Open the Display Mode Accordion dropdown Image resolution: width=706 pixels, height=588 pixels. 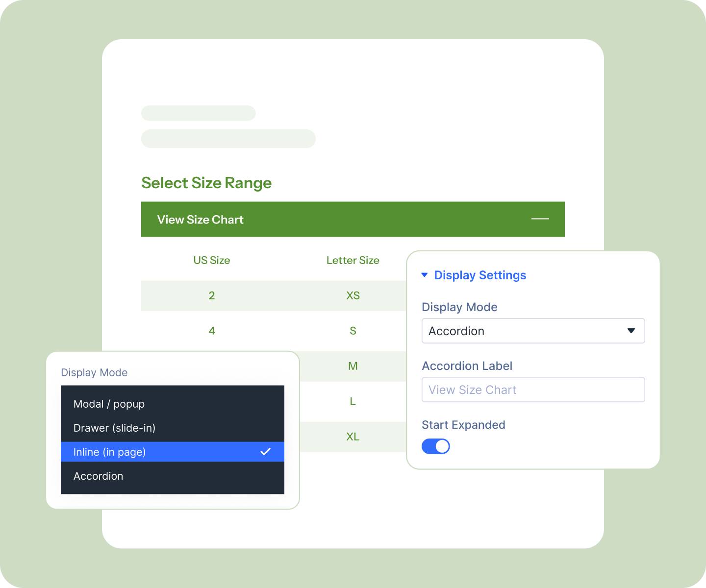coord(533,331)
